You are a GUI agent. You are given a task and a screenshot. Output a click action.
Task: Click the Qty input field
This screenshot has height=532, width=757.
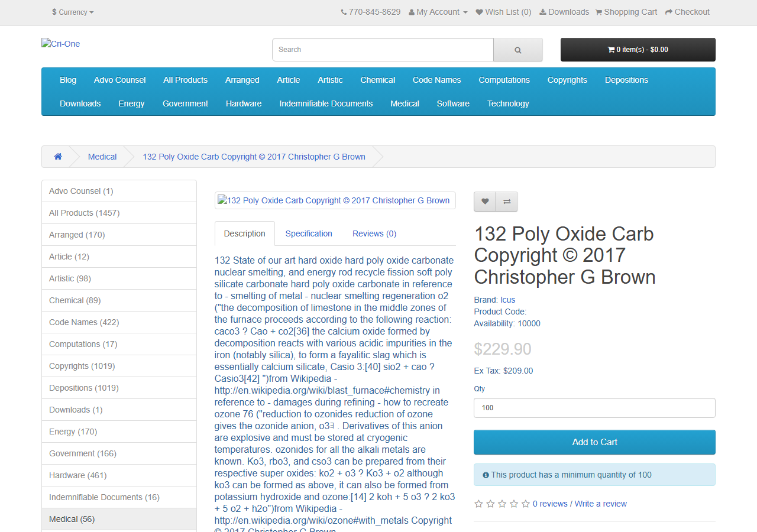tap(594, 408)
